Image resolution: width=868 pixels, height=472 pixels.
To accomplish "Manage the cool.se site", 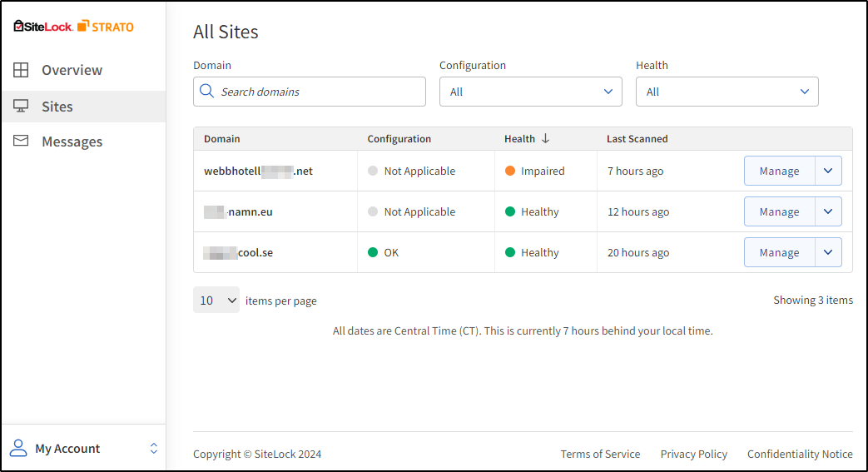I will click(x=780, y=252).
